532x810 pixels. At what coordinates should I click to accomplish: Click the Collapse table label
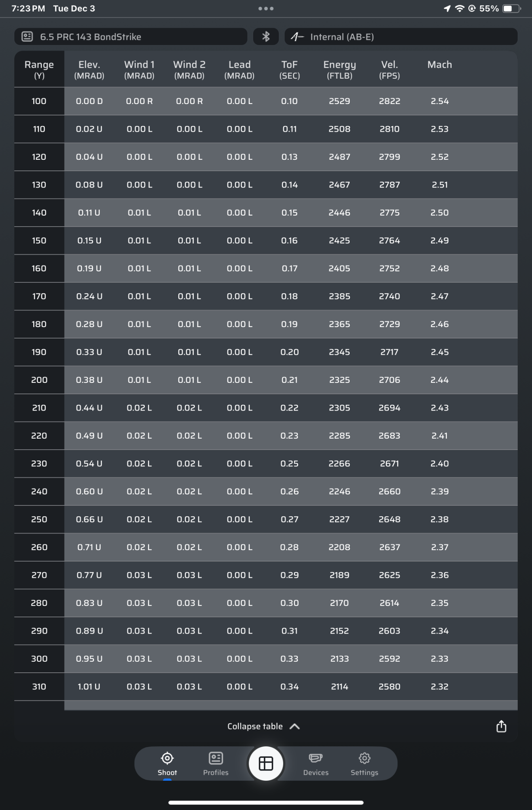pyautogui.click(x=255, y=727)
